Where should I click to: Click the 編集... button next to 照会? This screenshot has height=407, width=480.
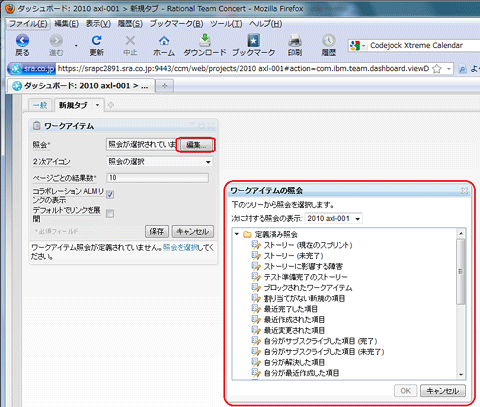(x=196, y=145)
